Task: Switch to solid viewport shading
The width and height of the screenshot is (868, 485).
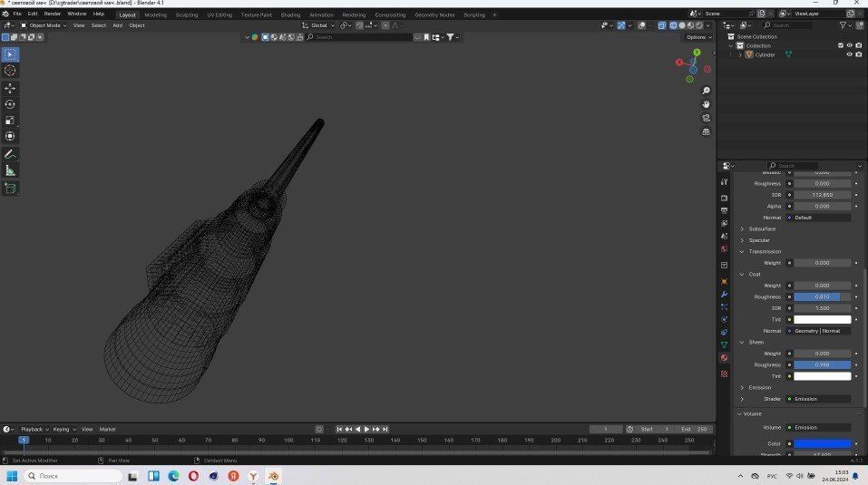Action: coord(682,25)
